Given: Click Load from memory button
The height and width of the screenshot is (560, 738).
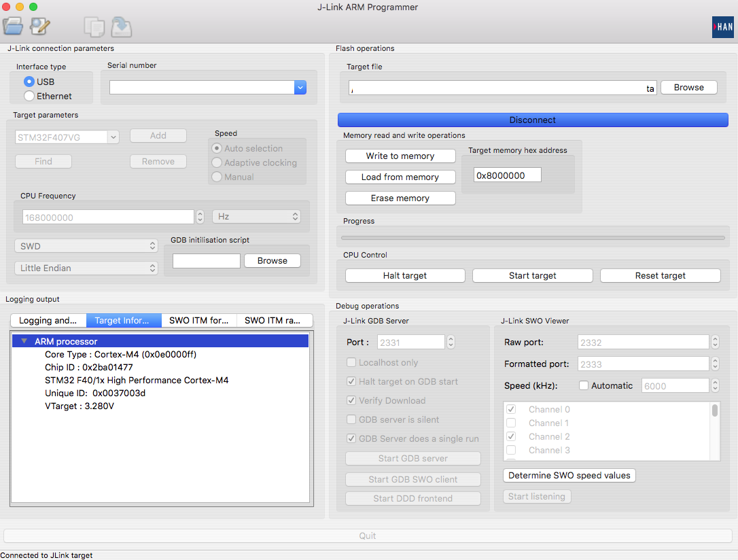Looking at the screenshot, I should click(400, 177).
